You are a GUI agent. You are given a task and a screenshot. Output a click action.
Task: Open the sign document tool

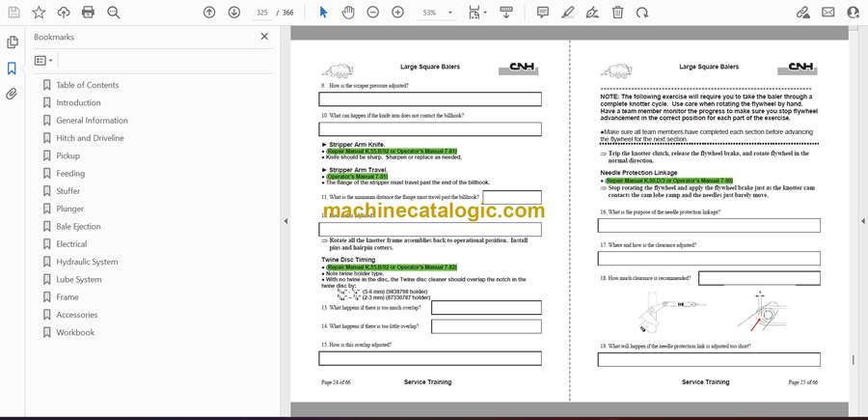[x=592, y=13]
